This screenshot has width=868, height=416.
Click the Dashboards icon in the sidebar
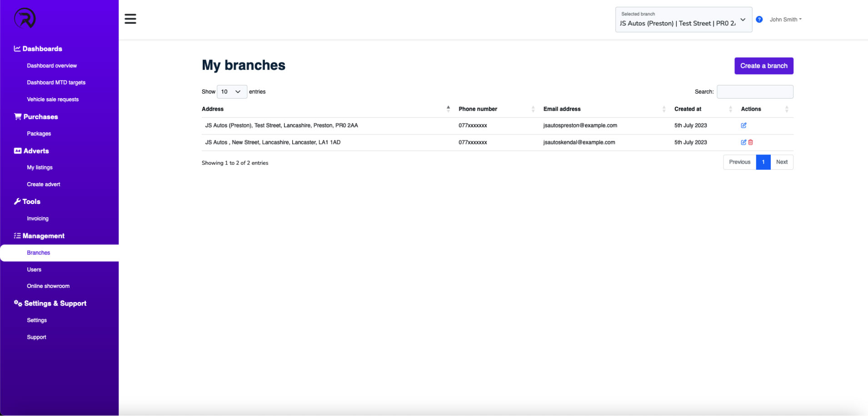tap(17, 48)
